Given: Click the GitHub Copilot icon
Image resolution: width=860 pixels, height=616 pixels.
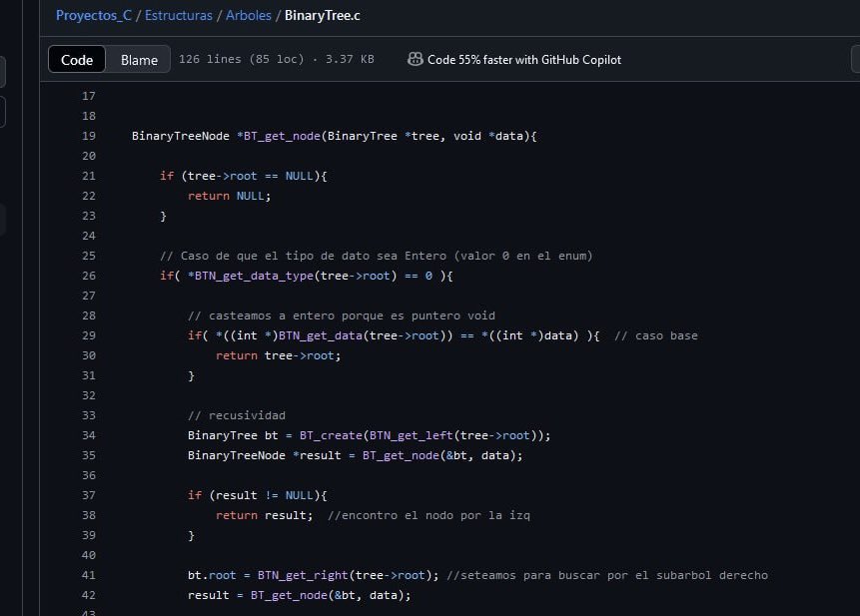Looking at the screenshot, I should click(x=416, y=59).
